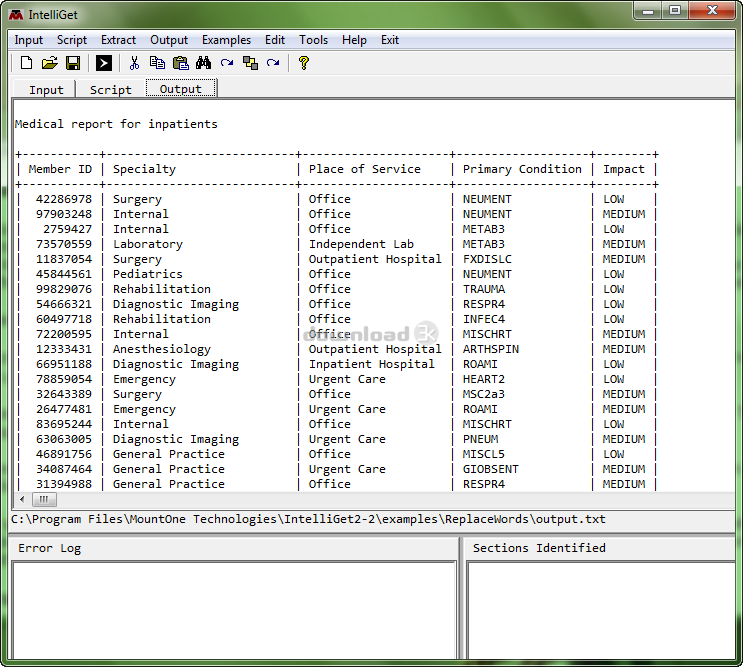743x667 pixels.
Task: Open the Help menu
Action: tap(354, 40)
